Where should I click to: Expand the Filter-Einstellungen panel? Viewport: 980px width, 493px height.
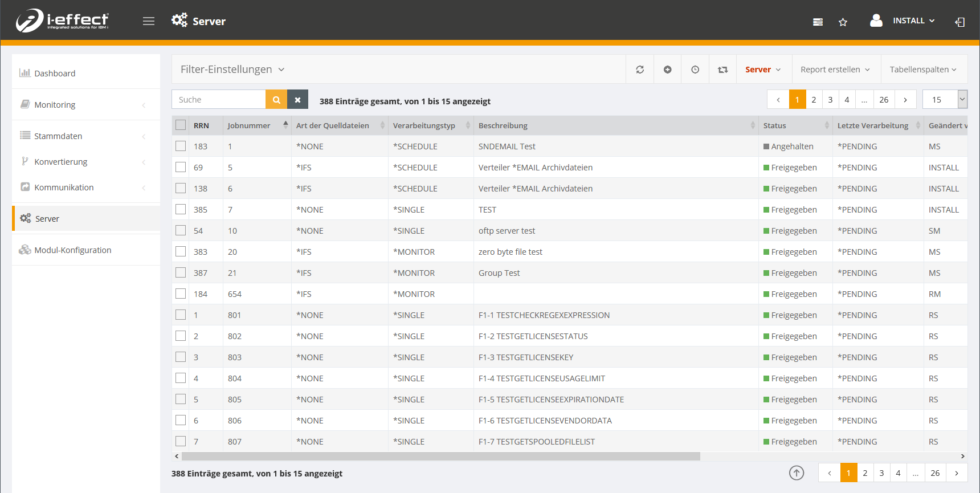[232, 70]
